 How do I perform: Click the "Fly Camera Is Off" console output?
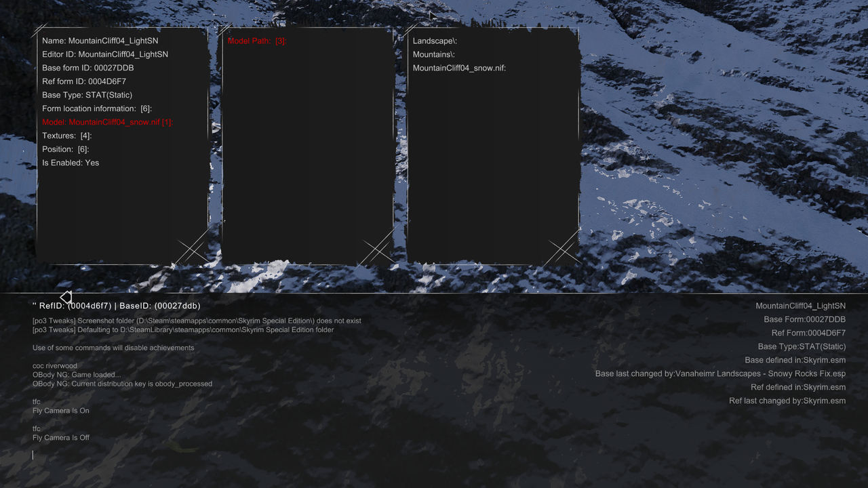click(x=61, y=438)
